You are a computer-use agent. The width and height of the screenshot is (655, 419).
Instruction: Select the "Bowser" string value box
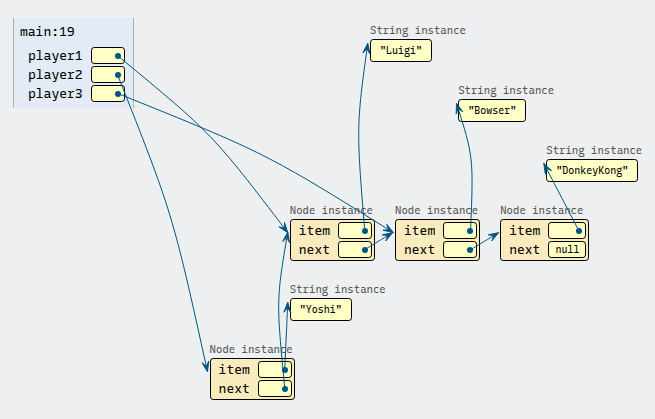[x=491, y=111]
